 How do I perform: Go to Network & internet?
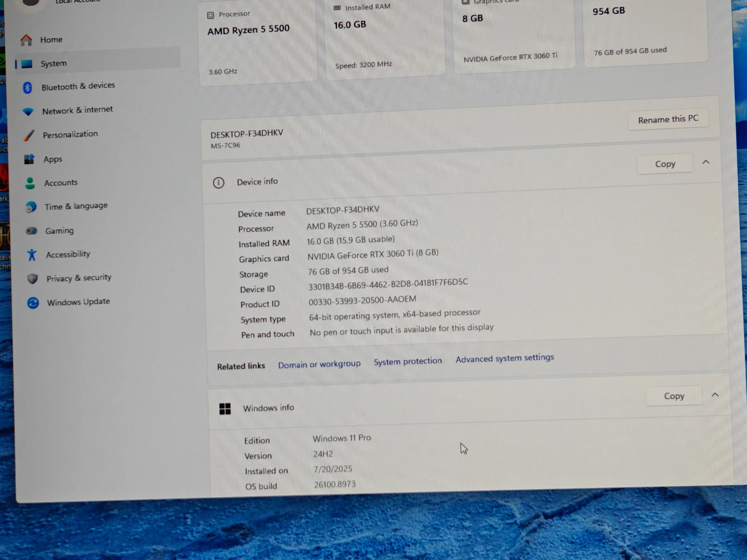pyautogui.click(x=77, y=110)
